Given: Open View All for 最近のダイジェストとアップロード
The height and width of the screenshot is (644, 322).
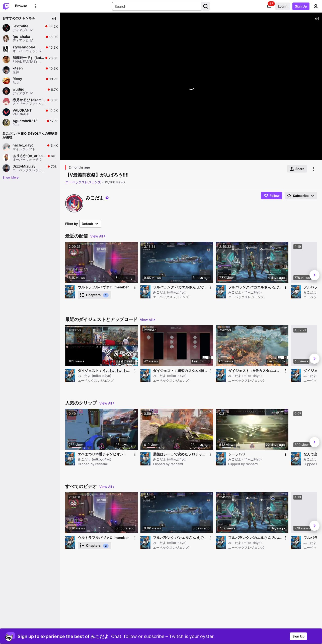Looking at the screenshot, I should (147, 320).
